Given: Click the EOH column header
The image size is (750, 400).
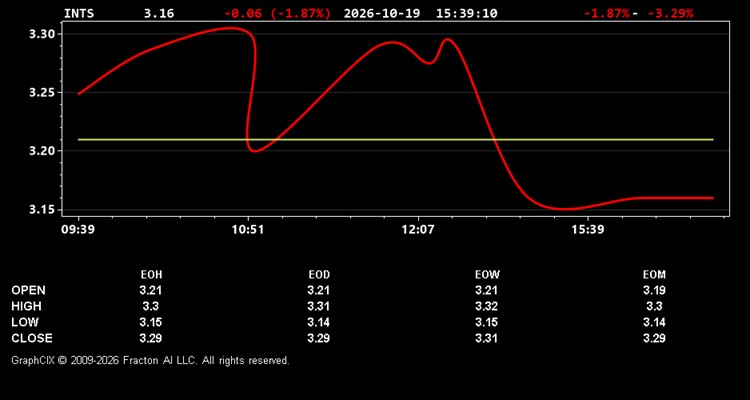Looking at the screenshot, I should (x=151, y=275).
